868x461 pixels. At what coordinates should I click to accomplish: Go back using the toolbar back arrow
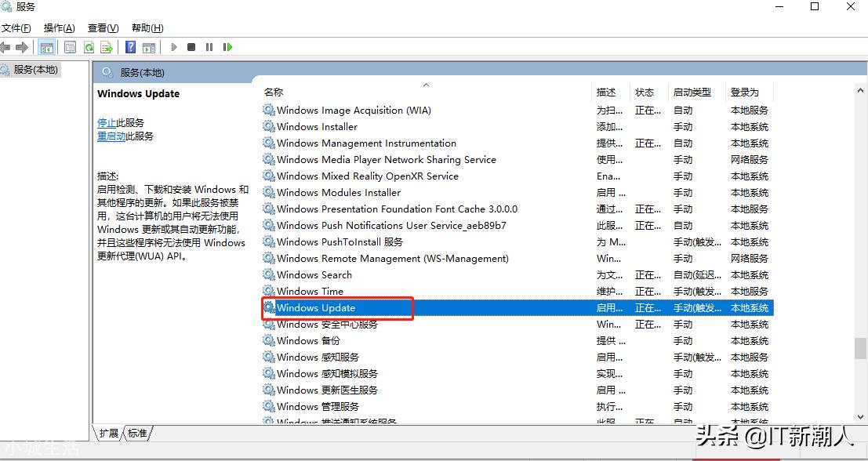(5, 47)
